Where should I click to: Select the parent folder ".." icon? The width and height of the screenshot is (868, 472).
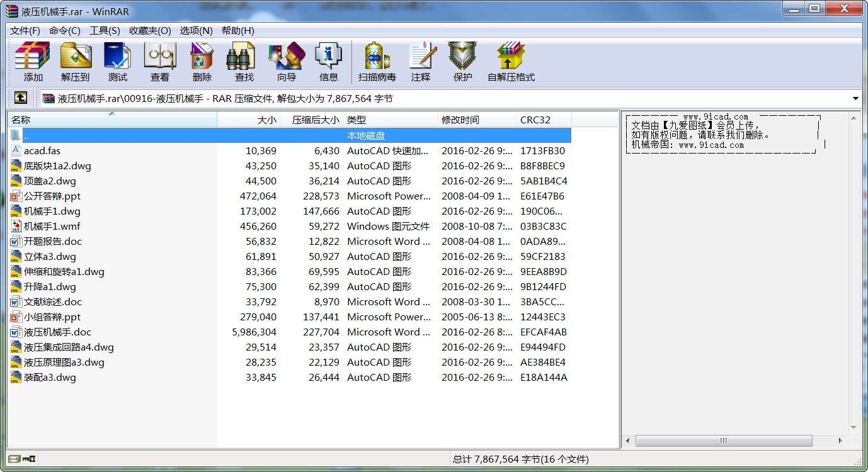coord(16,135)
